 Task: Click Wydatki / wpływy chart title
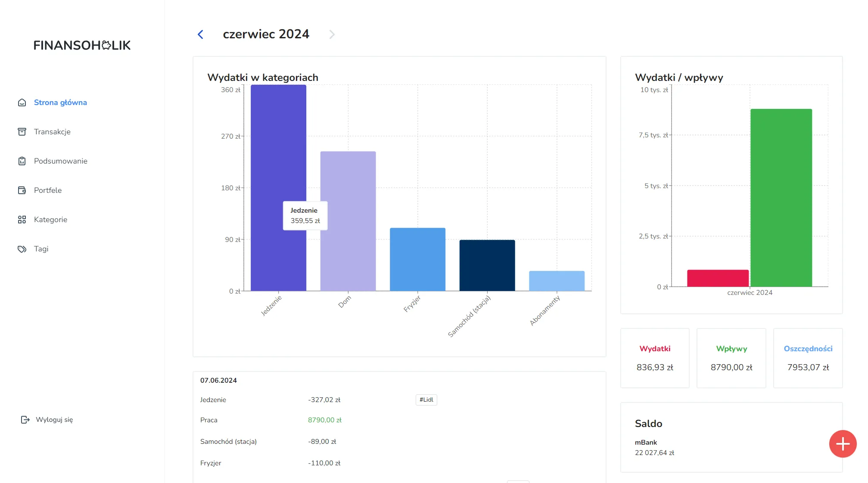pyautogui.click(x=679, y=77)
